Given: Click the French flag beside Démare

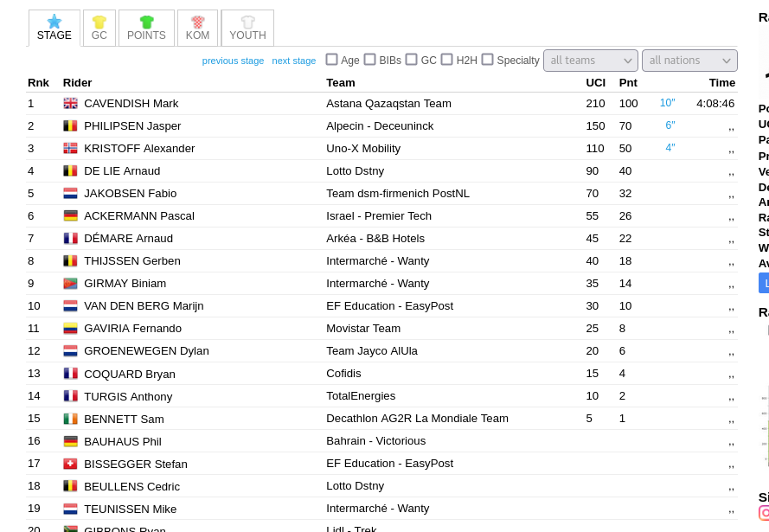Looking at the screenshot, I should point(71,239).
